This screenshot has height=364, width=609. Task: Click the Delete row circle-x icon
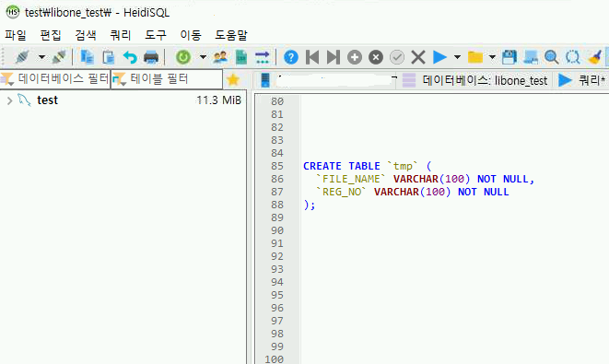click(376, 57)
